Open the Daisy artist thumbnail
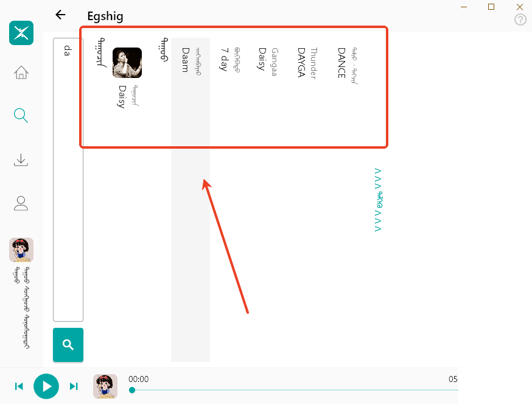Viewport: 532px width, 404px height. [x=127, y=63]
